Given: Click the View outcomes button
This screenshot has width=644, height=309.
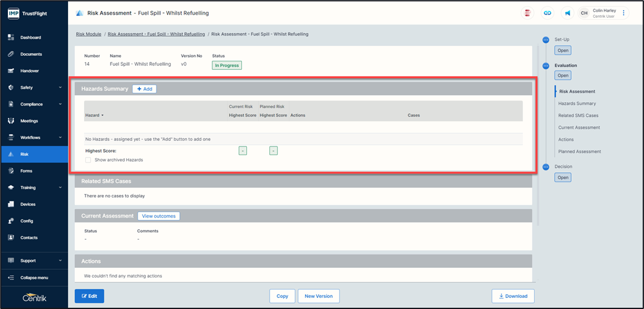Looking at the screenshot, I should pyautogui.click(x=158, y=216).
